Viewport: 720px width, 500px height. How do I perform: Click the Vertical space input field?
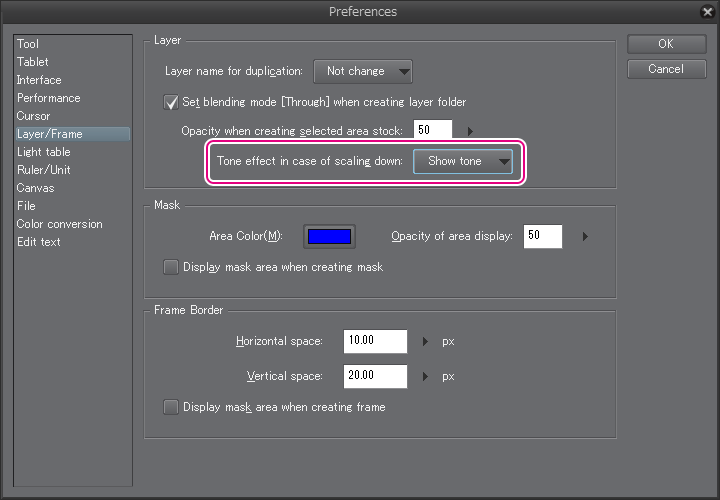click(x=374, y=377)
